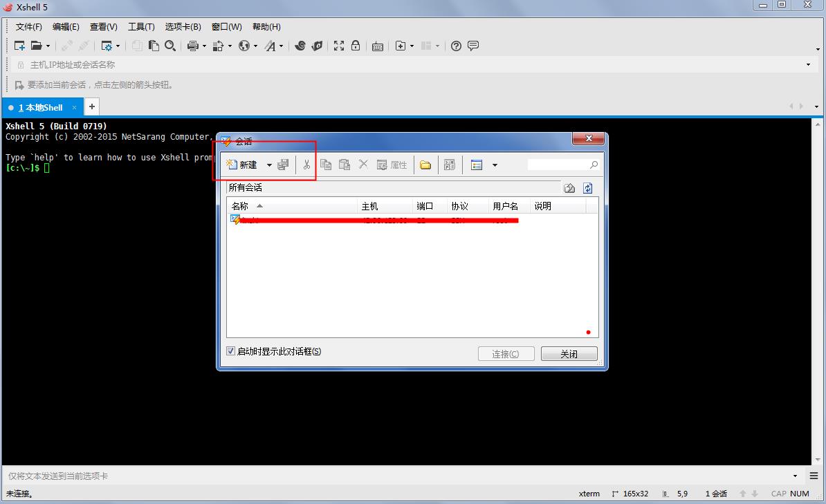The image size is (826, 504).
Task: Open the 文件(F) menu
Action: point(28,27)
